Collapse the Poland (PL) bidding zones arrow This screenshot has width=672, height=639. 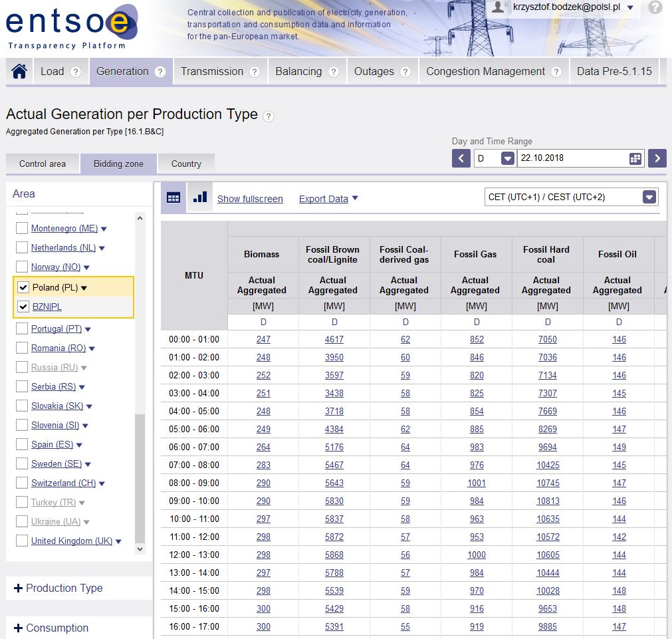[x=84, y=288]
